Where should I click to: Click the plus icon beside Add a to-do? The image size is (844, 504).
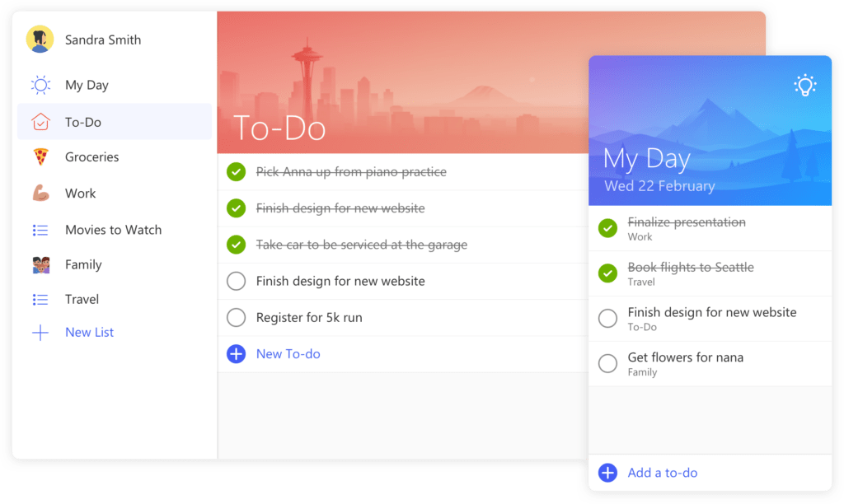[x=607, y=473]
